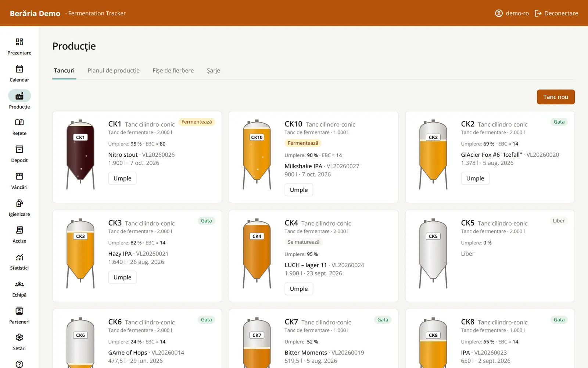Viewport: 588px width, 368px height.
Task: Click the Hazy IPA batch name
Action: (x=120, y=254)
